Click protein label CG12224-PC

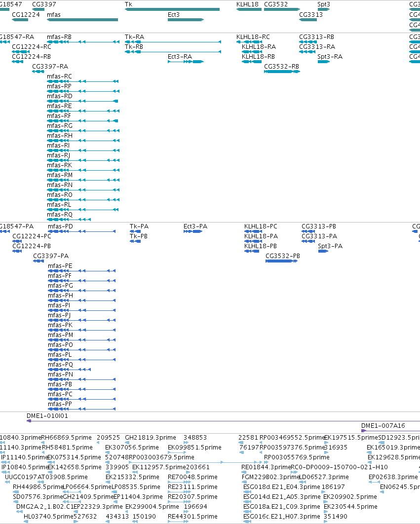pyautogui.click(x=32, y=236)
